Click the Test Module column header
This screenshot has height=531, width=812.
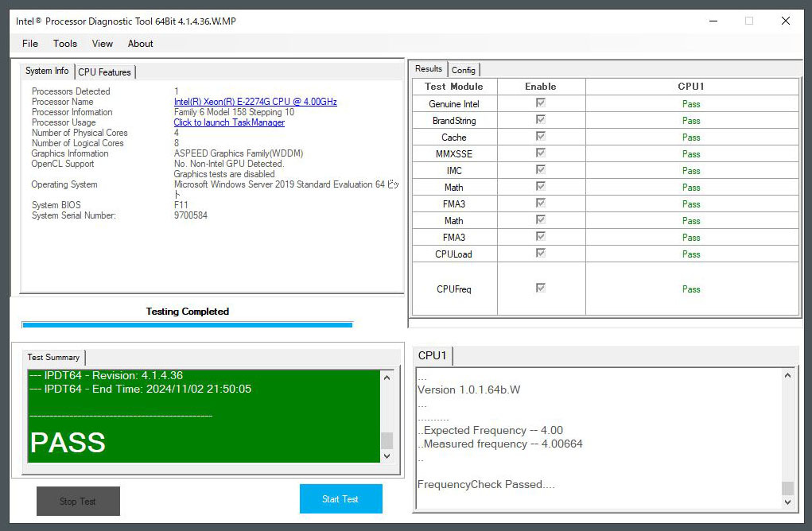click(454, 87)
